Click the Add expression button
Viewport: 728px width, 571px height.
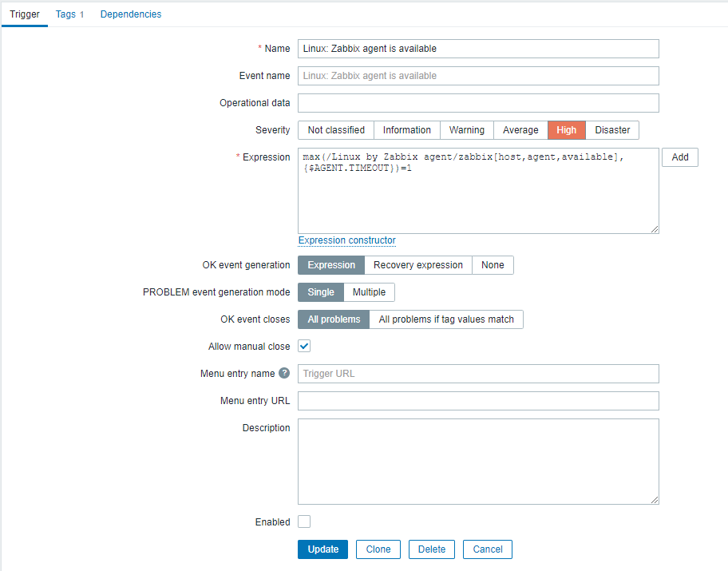pyautogui.click(x=680, y=157)
